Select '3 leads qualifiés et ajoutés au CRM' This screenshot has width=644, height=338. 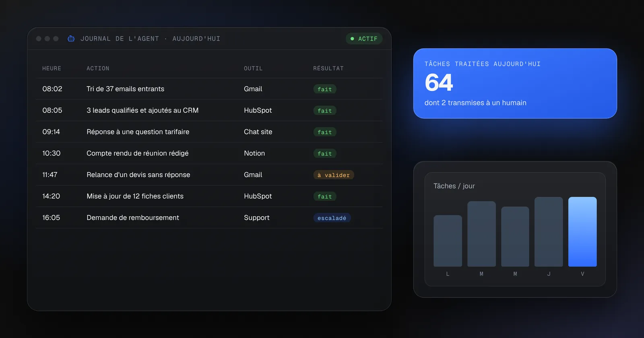pyautogui.click(x=142, y=110)
